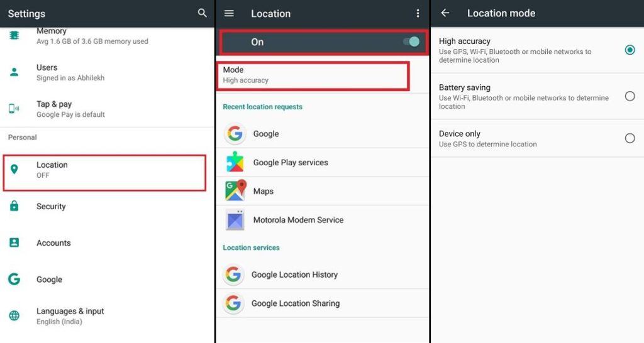
Task: Tap the Security lock icon
Action: [x=14, y=206]
